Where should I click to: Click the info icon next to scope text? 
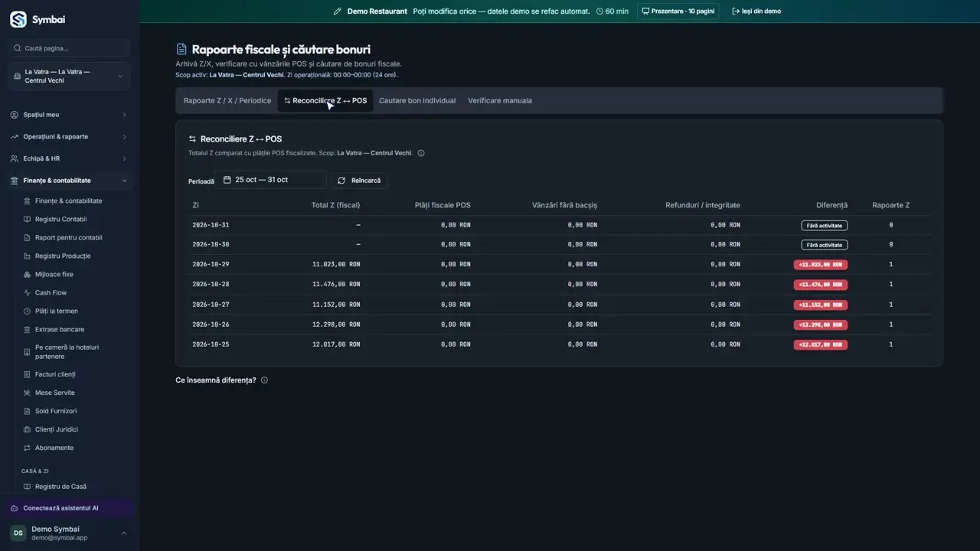click(421, 153)
